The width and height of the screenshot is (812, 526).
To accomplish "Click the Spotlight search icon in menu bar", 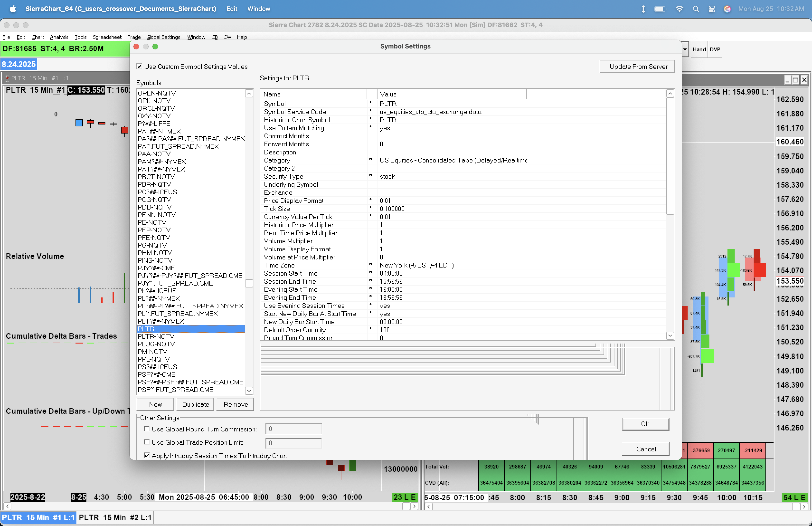I will 696,9.
